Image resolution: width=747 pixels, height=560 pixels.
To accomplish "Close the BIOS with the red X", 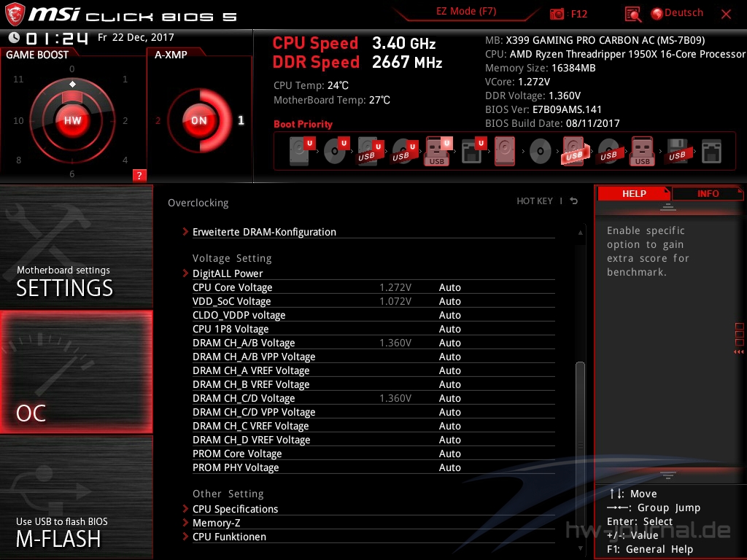I will pos(726,15).
